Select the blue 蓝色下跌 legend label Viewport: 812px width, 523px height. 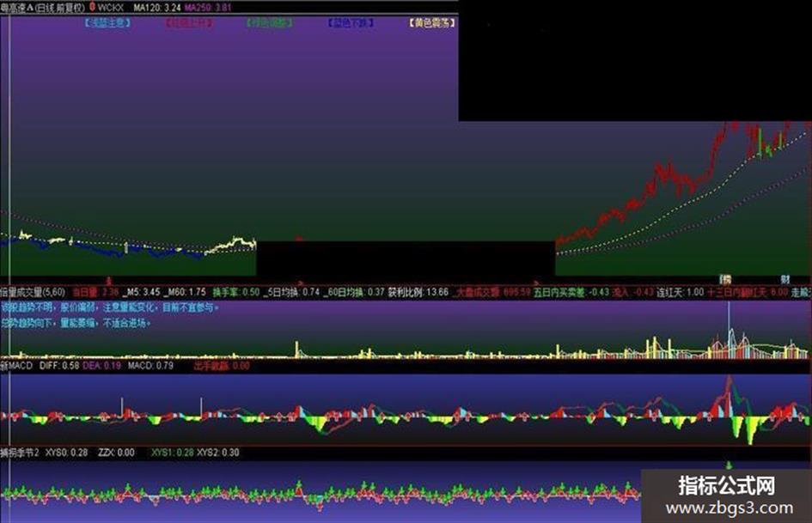(x=351, y=23)
